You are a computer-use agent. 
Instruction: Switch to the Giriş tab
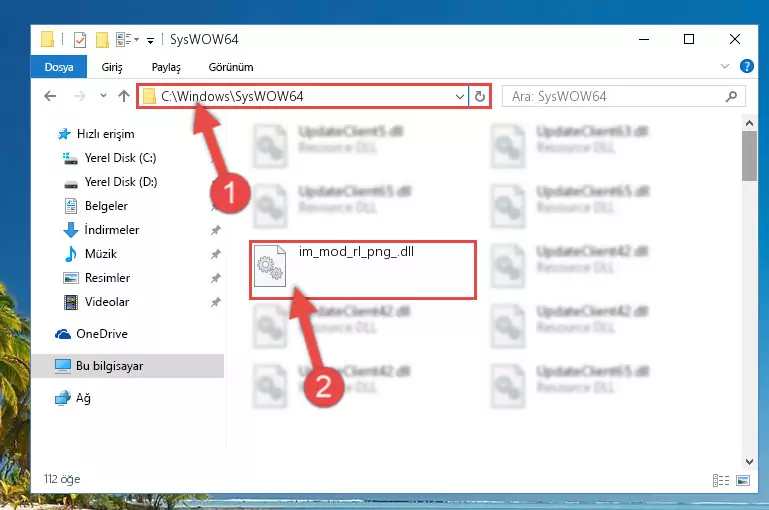coord(112,67)
